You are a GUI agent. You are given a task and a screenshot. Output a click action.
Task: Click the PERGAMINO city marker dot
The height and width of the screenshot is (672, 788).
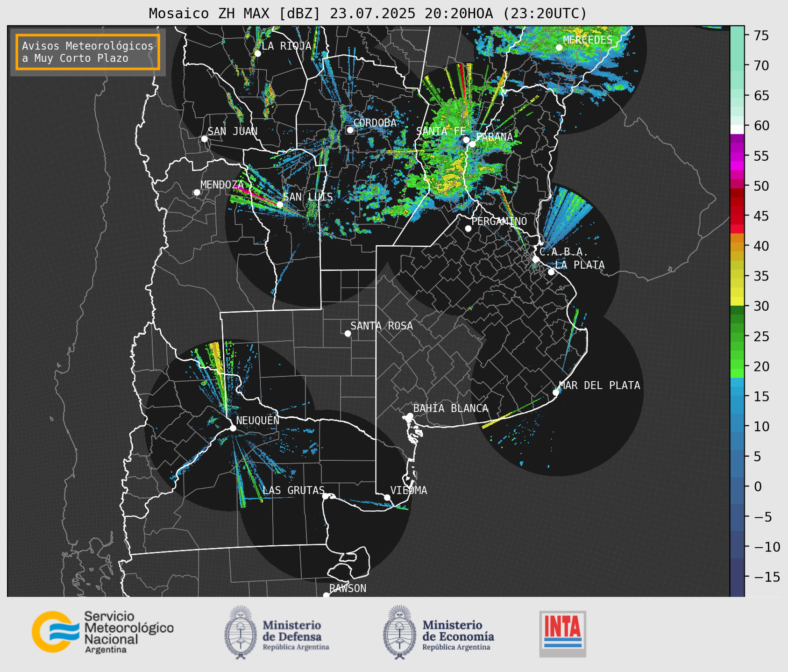pyautogui.click(x=468, y=229)
